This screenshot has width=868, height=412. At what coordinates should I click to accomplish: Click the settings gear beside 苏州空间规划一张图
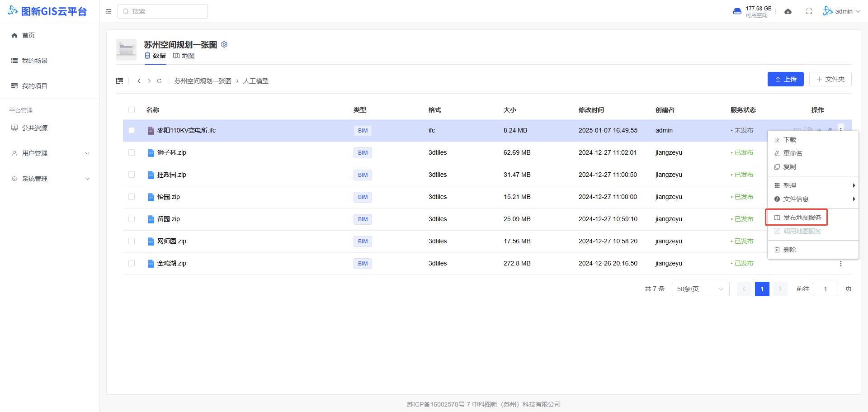click(224, 44)
